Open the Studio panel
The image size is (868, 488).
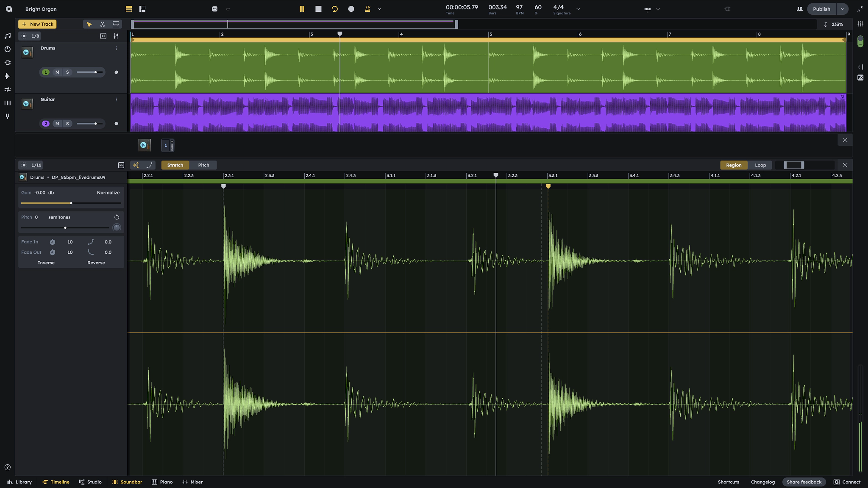[90, 482]
